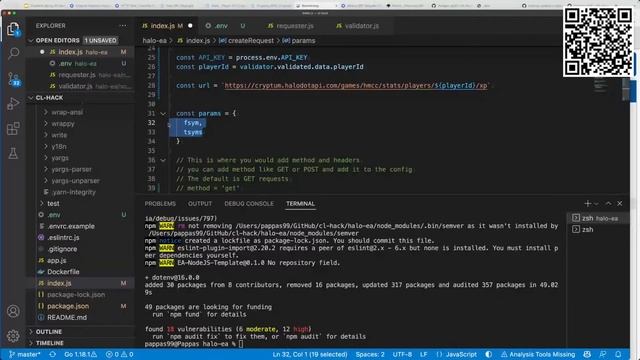This screenshot has width=640, height=360.
Task: Open app.js in the file tree
Action: coord(57,260)
